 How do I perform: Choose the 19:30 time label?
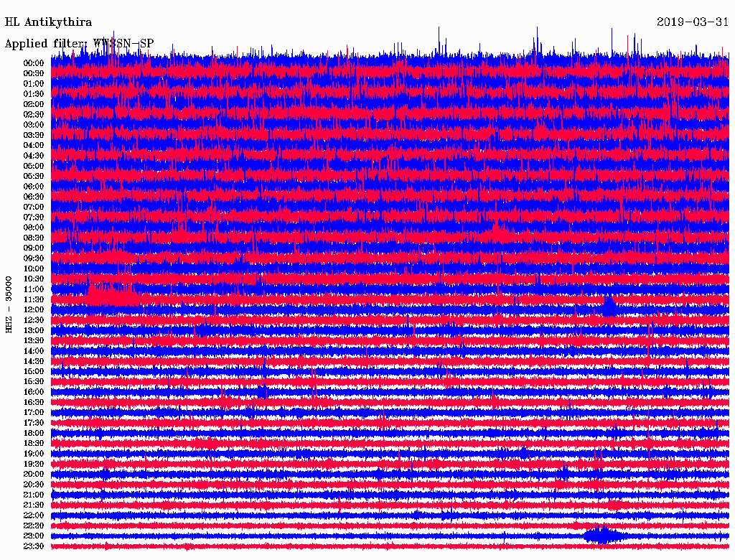[x=34, y=464]
